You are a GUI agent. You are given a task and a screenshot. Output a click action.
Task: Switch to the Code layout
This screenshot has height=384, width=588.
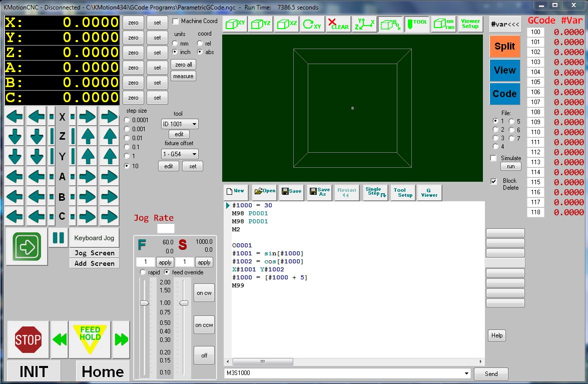[x=504, y=94]
